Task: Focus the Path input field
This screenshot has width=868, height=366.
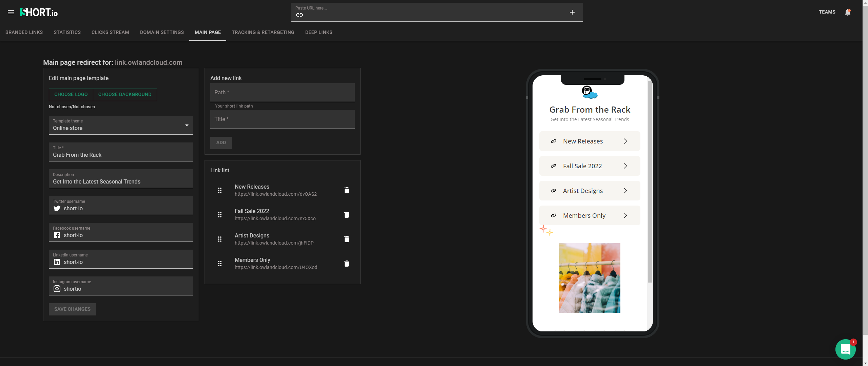Action: tap(283, 93)
